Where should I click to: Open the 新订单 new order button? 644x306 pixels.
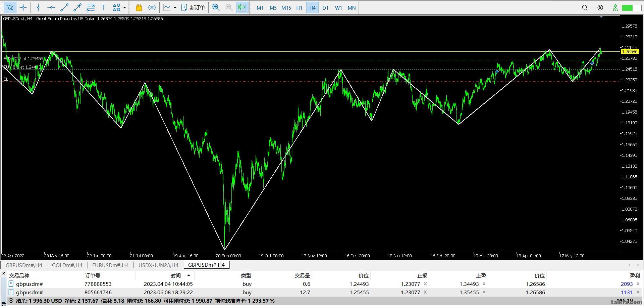coord(193,7)
